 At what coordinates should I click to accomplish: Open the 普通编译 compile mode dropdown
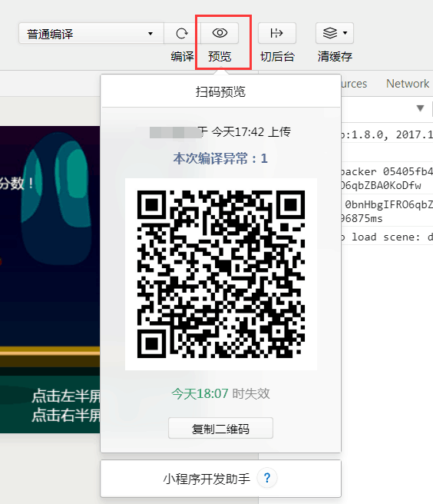click(91, 33)
